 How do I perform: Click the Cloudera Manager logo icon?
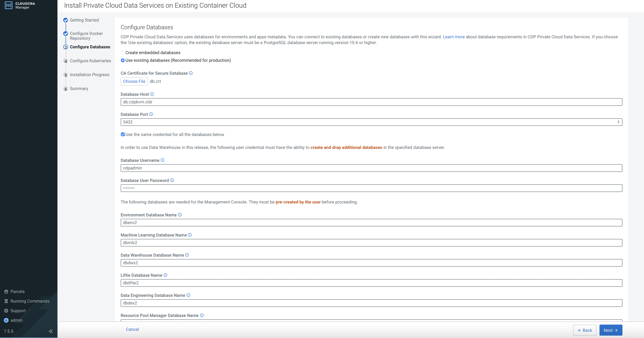click(9, 5)
